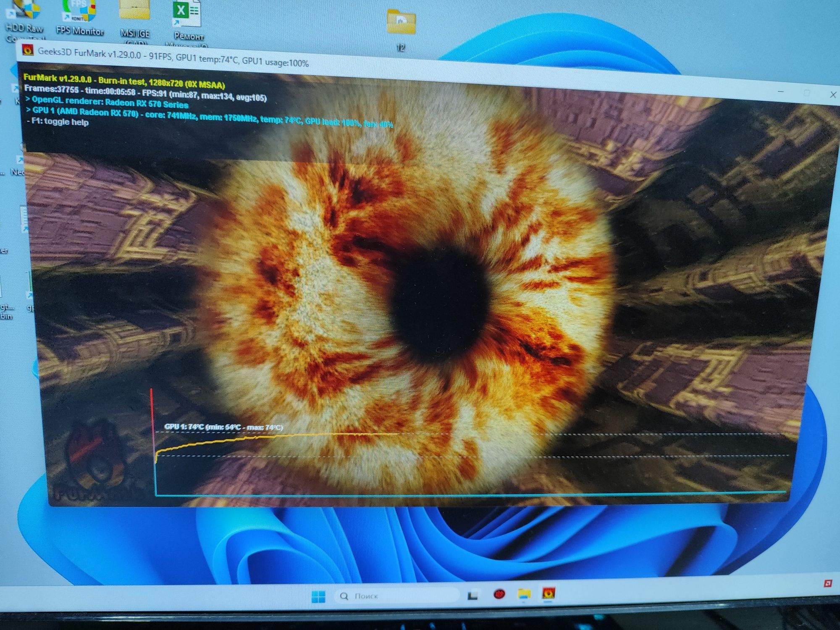The image size is (840, 630).
Task: Maximize the FurMark window
Action: click(806, 93)
